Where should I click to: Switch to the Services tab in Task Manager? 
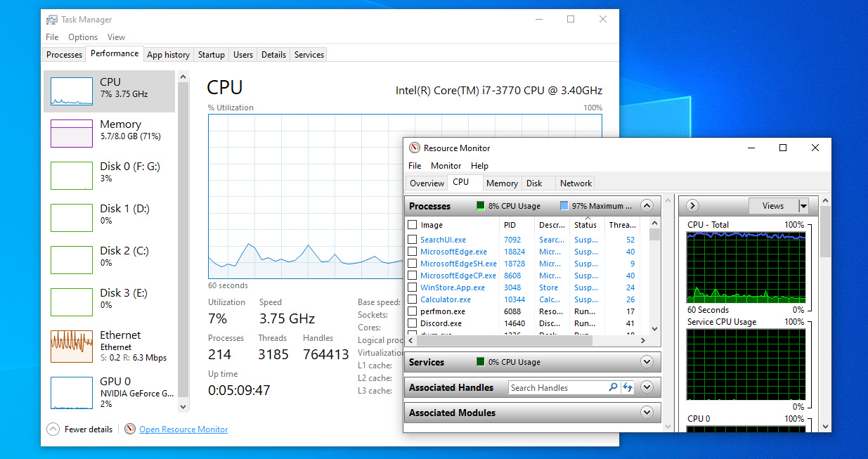point(309,55)
